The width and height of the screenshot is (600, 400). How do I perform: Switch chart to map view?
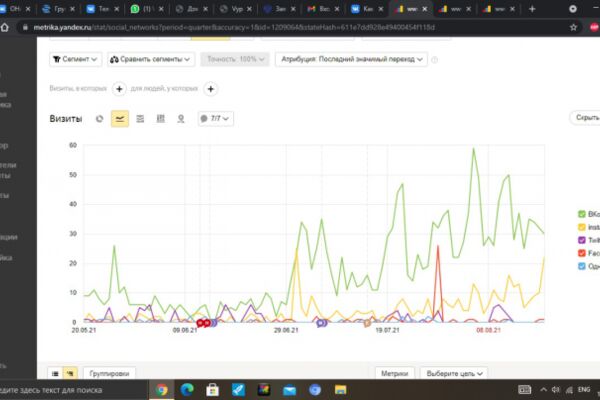click(181, 119)
